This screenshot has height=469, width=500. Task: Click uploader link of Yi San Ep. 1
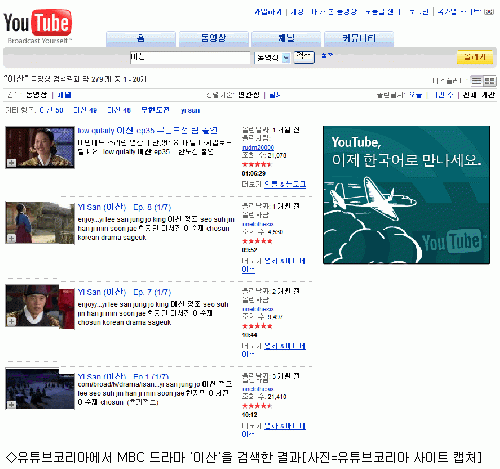[x=258, y=389]
